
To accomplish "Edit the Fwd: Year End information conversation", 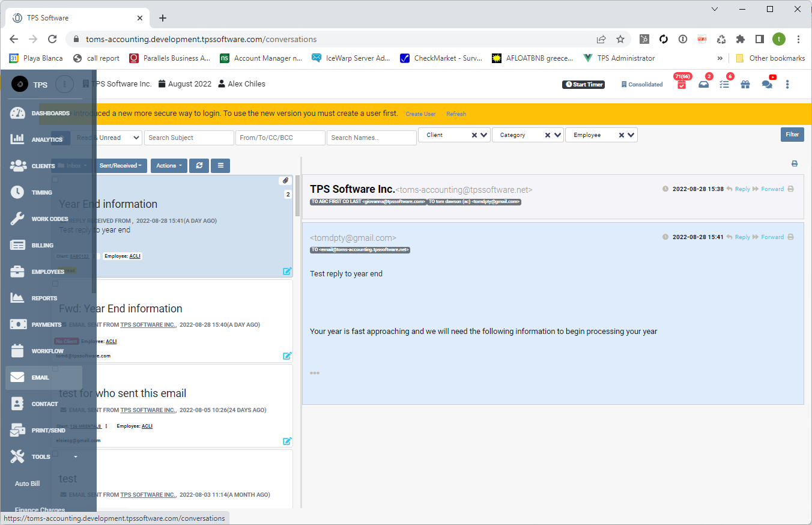I will click(287, 356).
